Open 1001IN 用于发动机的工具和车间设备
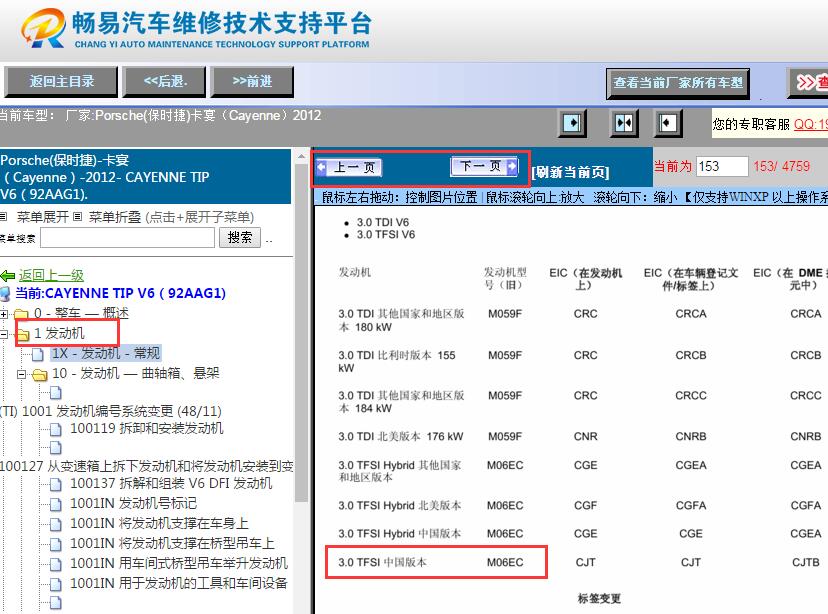This screenshot has height=614, width=828. [178, 583]
